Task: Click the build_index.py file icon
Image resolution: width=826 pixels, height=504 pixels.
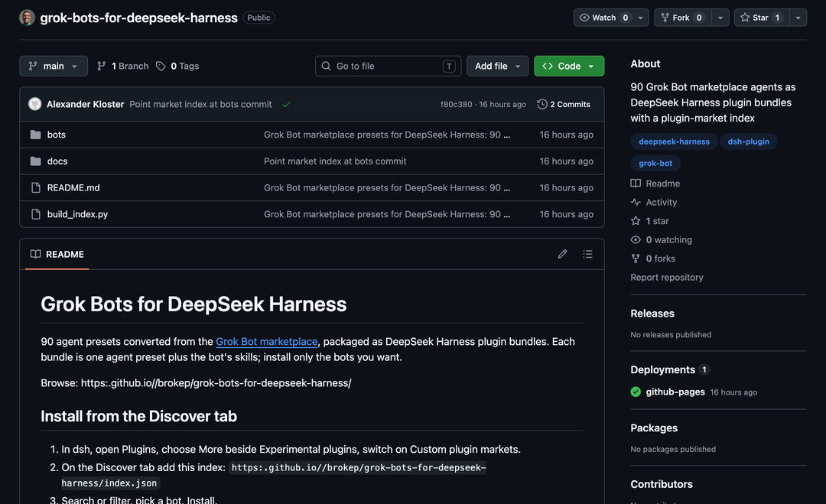Action: 35,214
